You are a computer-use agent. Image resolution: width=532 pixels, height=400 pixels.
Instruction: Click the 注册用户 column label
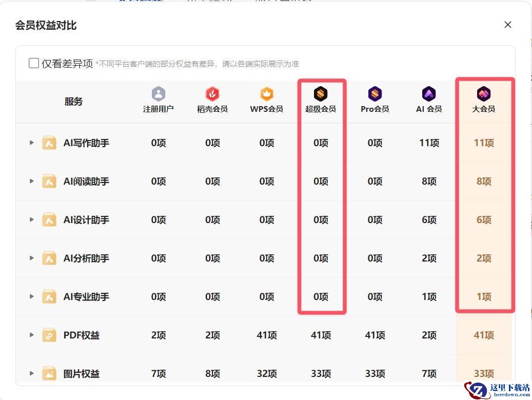159,109
